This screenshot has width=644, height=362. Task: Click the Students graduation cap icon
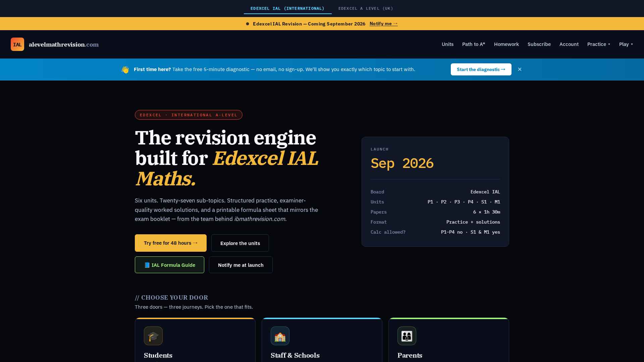pos(153,336)
